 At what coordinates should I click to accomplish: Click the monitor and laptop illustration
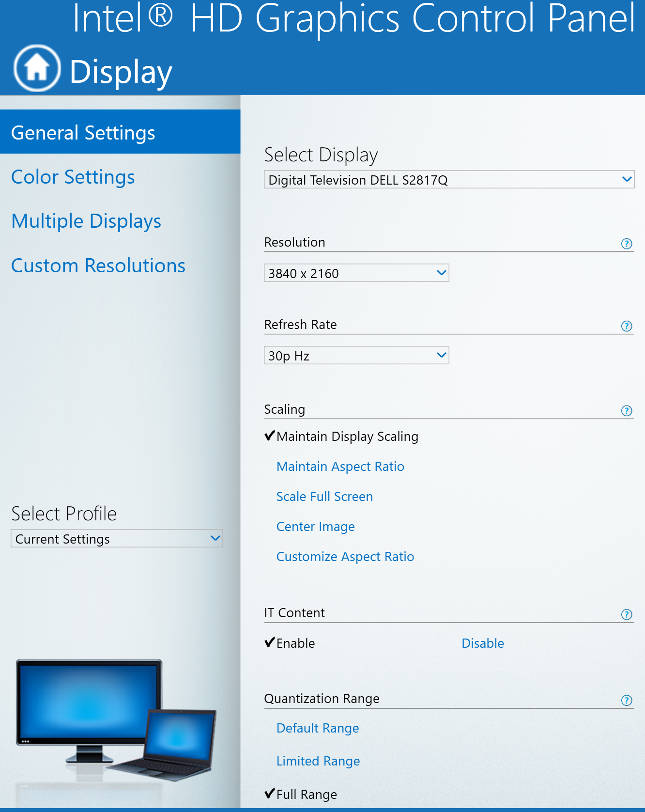click(x=116, y=720)
